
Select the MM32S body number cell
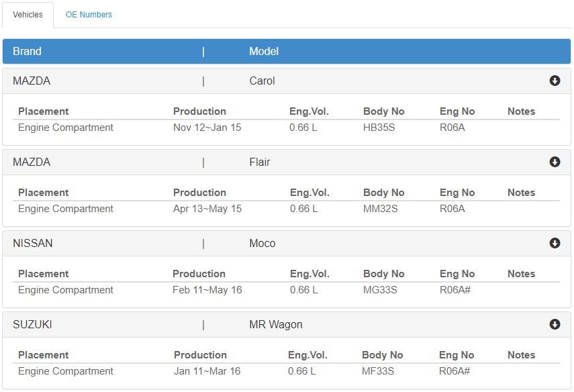click(x=381, y=209)
